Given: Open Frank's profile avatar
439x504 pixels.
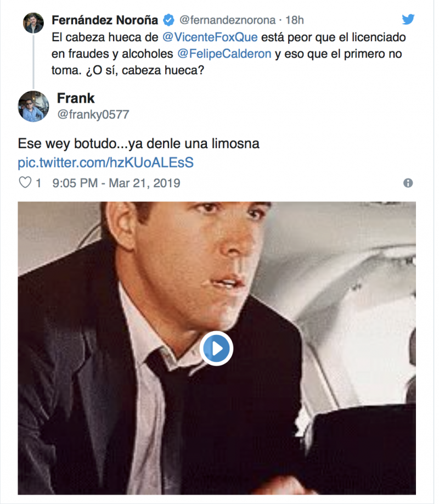Looking at the screenshot, I should [x=33, y=105].
